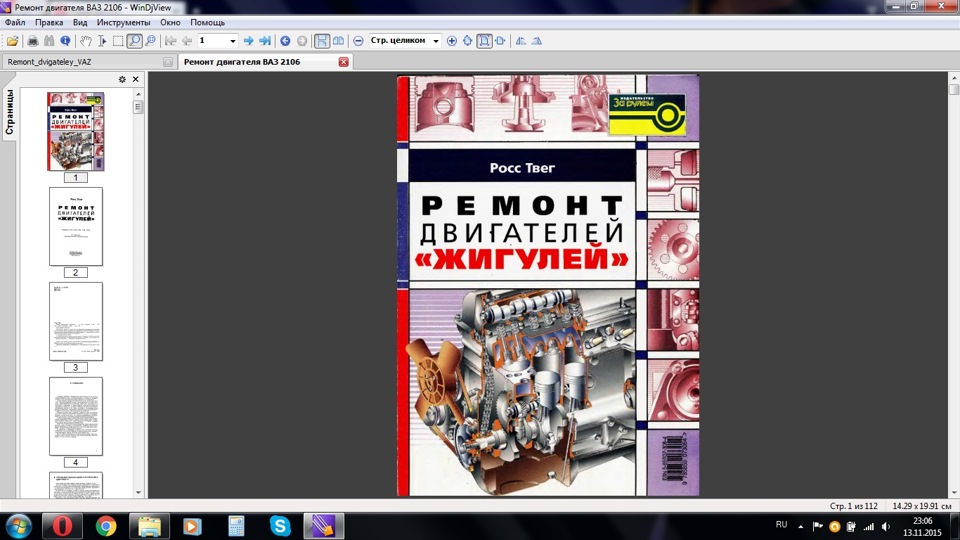This screenshot has width=960, height=540.
Task: Close the 'Ремонт двигателя ВАЗ 2106' tab
Action: coord(343,62)
